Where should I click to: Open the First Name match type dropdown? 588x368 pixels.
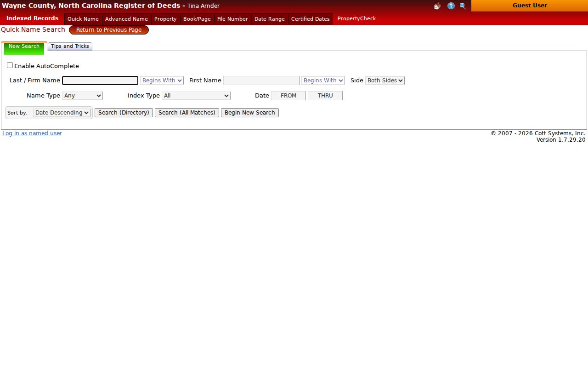click(x=323, y=80)
